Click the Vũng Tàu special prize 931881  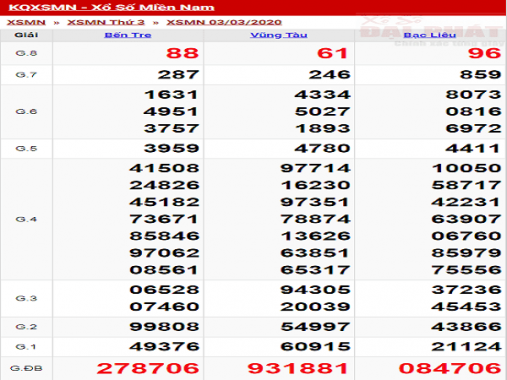[x=299, y=368]
